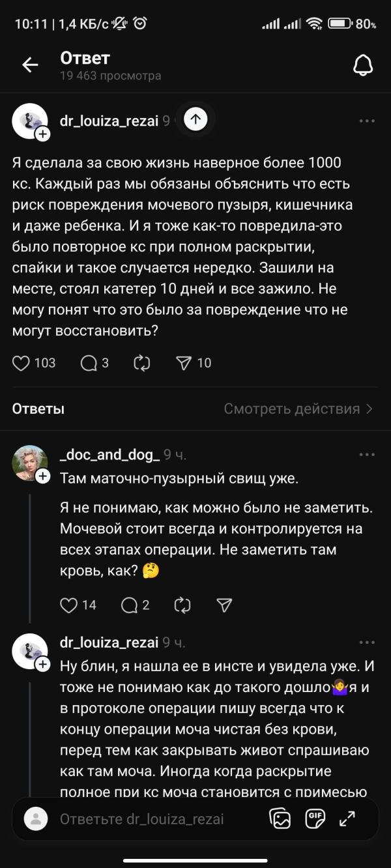Screen dimensions: 391x868
Task: Open _doc_and_dog_ profile username
Action: pos(109,455)
